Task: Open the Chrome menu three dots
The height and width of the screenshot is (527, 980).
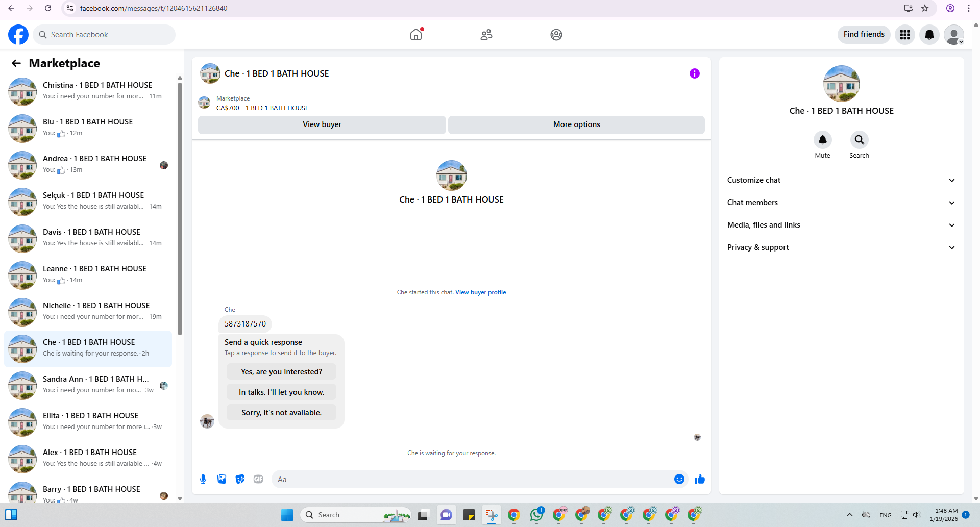Action: (x=969, y=8)
